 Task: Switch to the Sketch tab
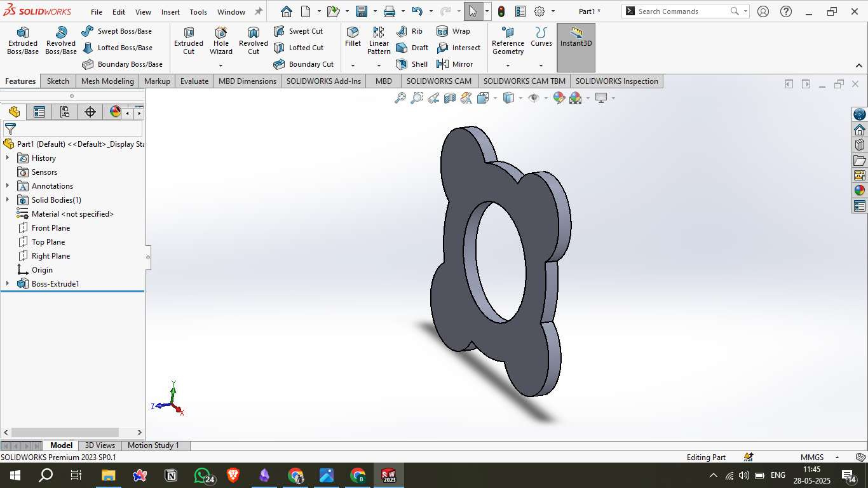[x=58, y=81]
